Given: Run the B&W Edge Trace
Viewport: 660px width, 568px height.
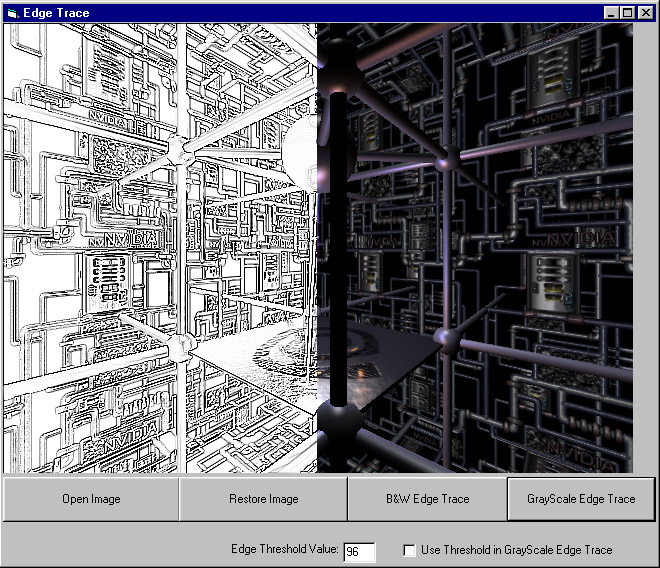Looking at the screenshot, I should [427, 499].
